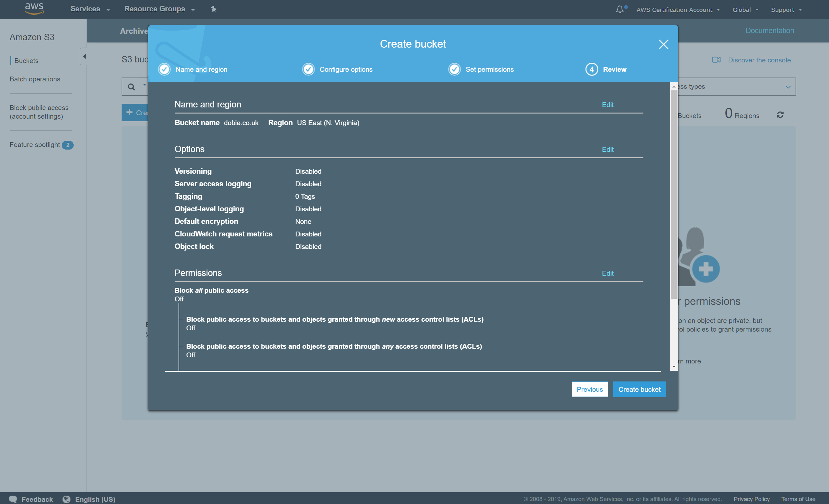Click the Discover the console video icon
The image size is (829, 504).
tap(716, 60)
